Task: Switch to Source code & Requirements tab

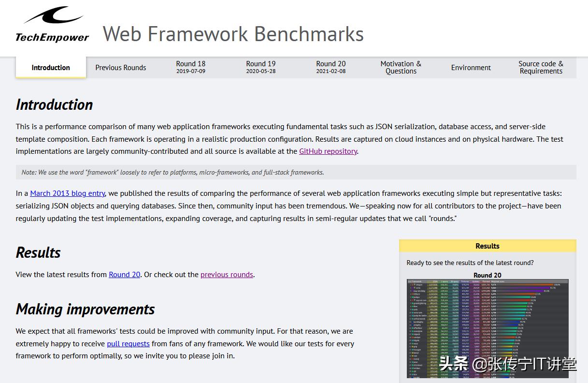Action: tap(541, 67)
